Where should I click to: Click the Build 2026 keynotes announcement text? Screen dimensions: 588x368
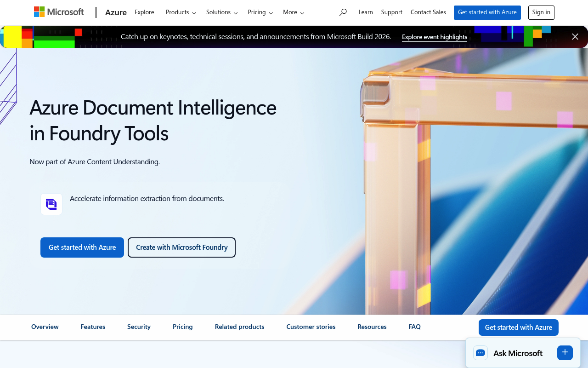[x=256, y=37]
